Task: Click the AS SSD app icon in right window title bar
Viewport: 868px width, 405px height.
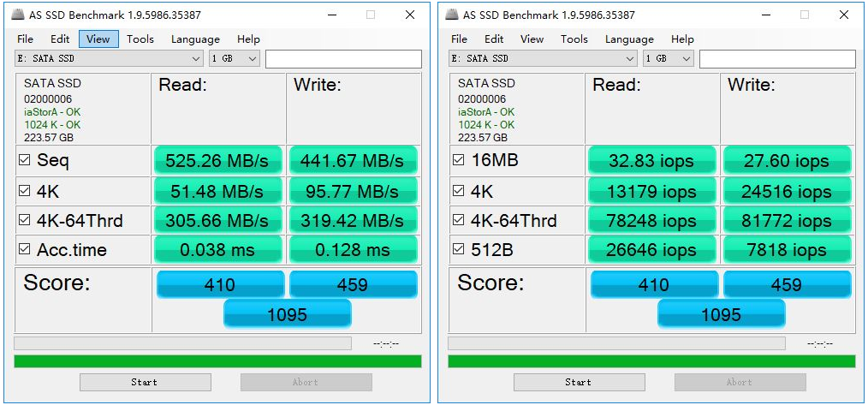Action: tap(452, 15)
